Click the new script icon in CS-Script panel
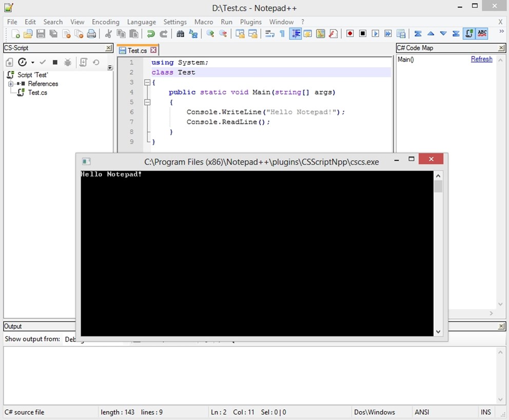 coord(9,62)
